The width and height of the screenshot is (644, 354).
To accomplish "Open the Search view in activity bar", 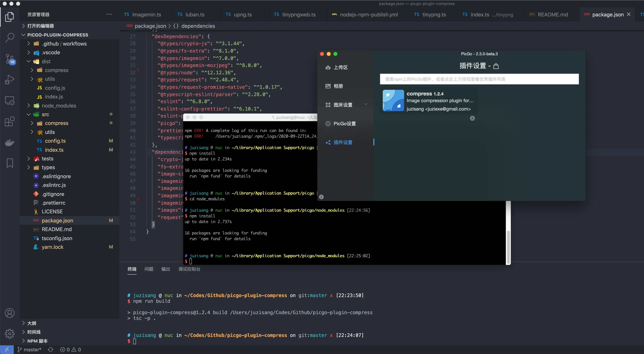I will point(10,38).
